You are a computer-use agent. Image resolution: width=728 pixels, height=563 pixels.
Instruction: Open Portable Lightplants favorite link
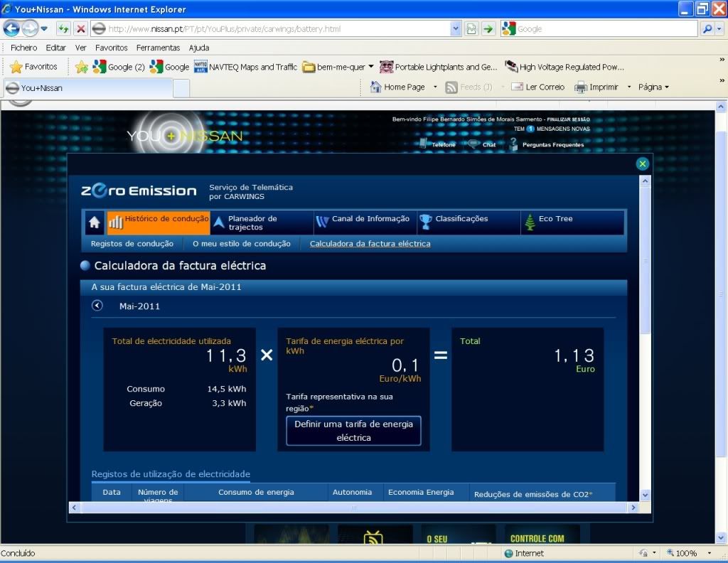point(438,67)
